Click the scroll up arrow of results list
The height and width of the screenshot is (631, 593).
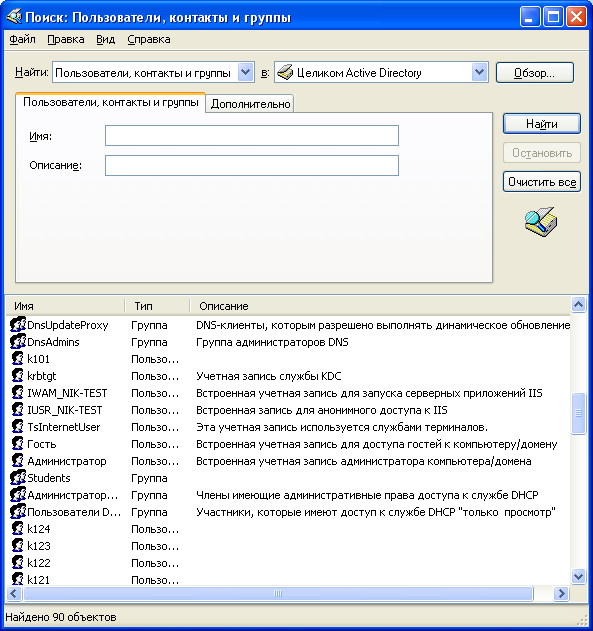(579, 305)
